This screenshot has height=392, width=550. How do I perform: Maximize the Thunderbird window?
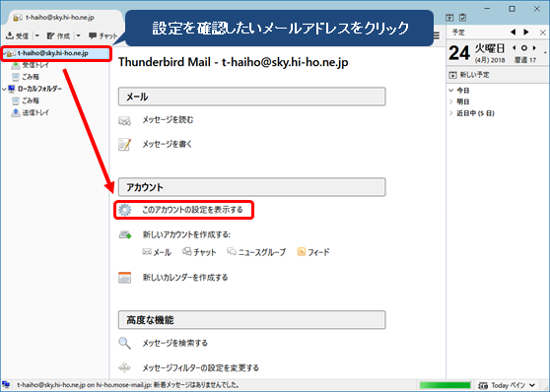pos(513,9)
